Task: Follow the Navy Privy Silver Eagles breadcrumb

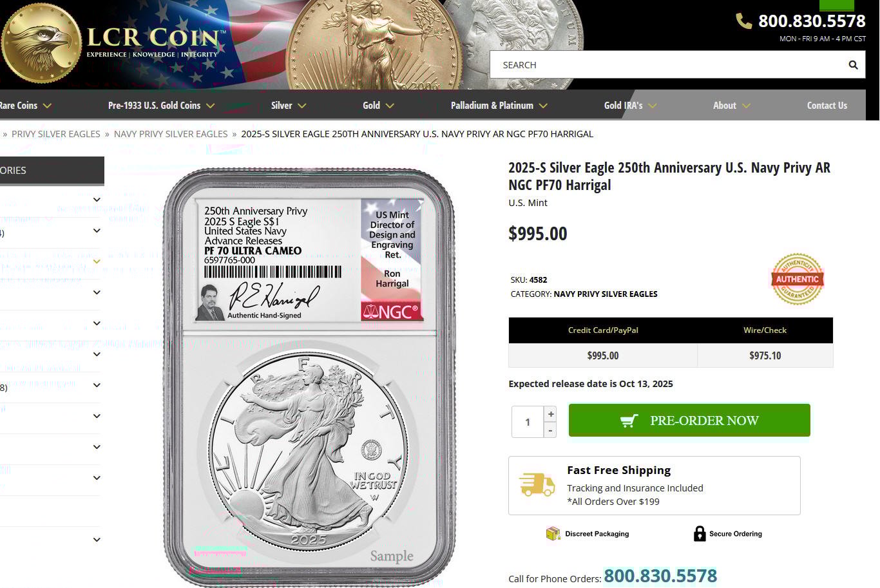Action: tap(171, 134)
